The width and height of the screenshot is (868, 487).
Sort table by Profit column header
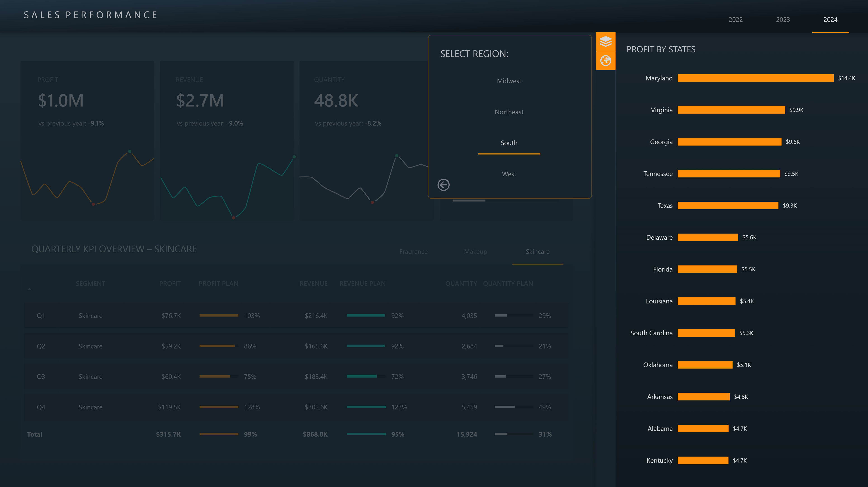(x=170, y=284)
